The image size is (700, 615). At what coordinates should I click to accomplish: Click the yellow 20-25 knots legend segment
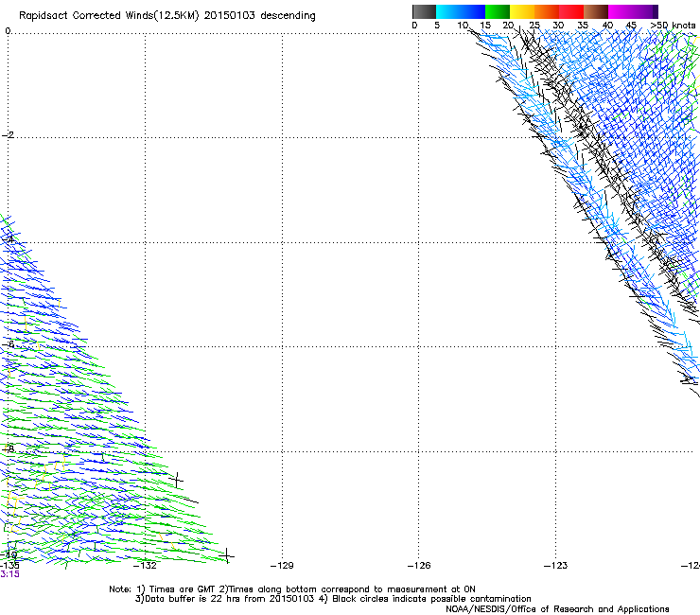522,11
